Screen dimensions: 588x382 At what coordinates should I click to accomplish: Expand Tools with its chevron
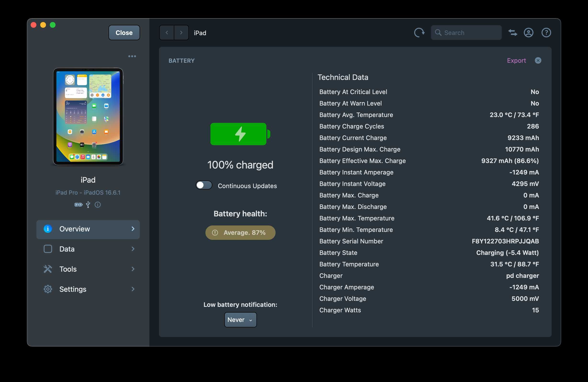pyautogui.click(x=133, y=269)
